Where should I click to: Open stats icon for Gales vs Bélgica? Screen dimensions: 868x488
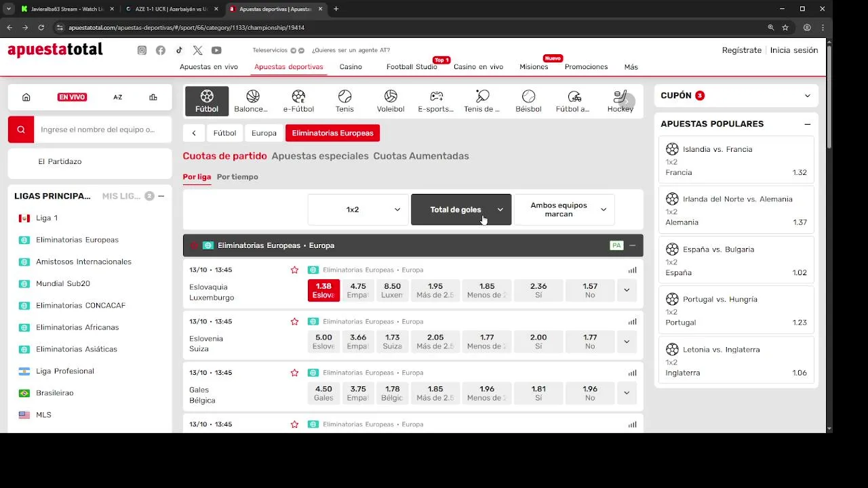point(632,373)
